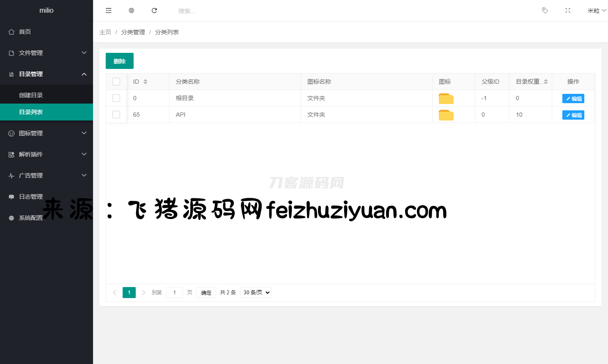Open the 米粒 user menu

[x=596, y=11]
